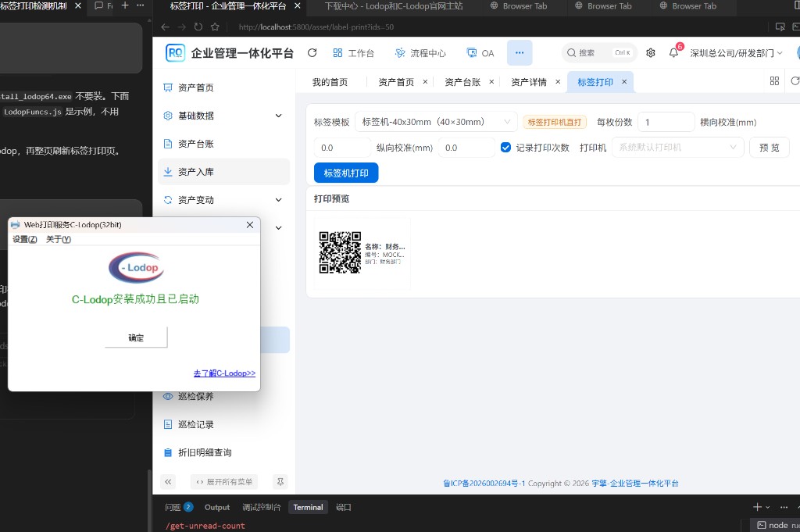800x532 pixels.
Task: Click the 每枚份数 copies input
Action: (666, 122)
